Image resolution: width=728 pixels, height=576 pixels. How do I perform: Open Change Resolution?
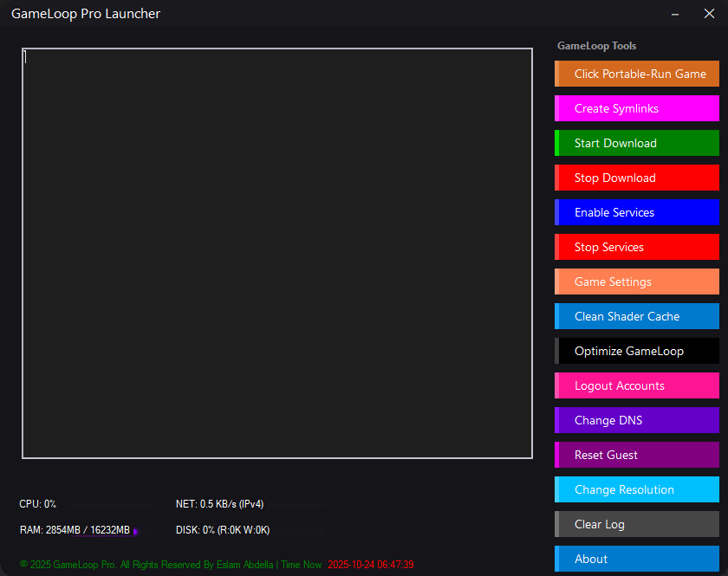(x=636, y=489)
